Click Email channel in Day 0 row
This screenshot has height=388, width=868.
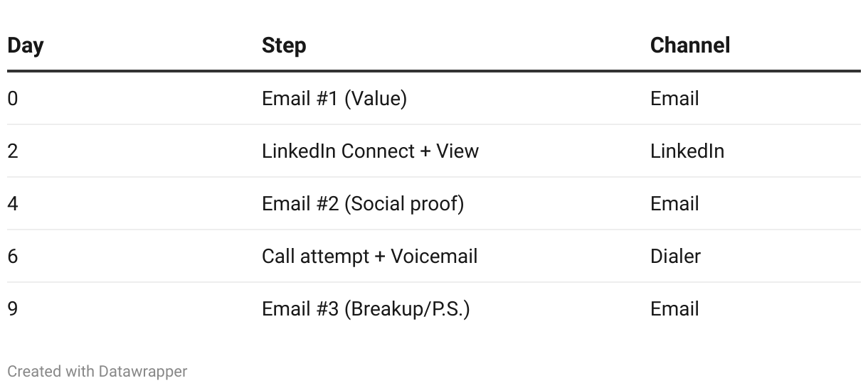tap(674, 98)
